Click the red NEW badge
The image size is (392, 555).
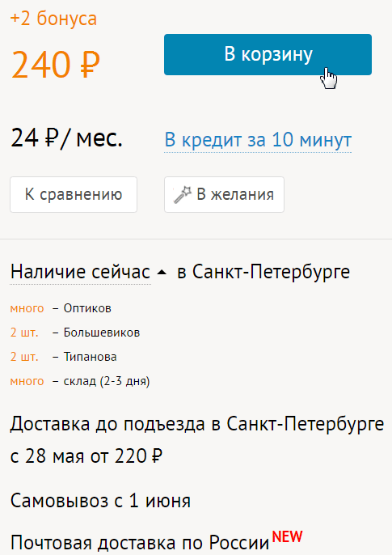pos(288,536)
